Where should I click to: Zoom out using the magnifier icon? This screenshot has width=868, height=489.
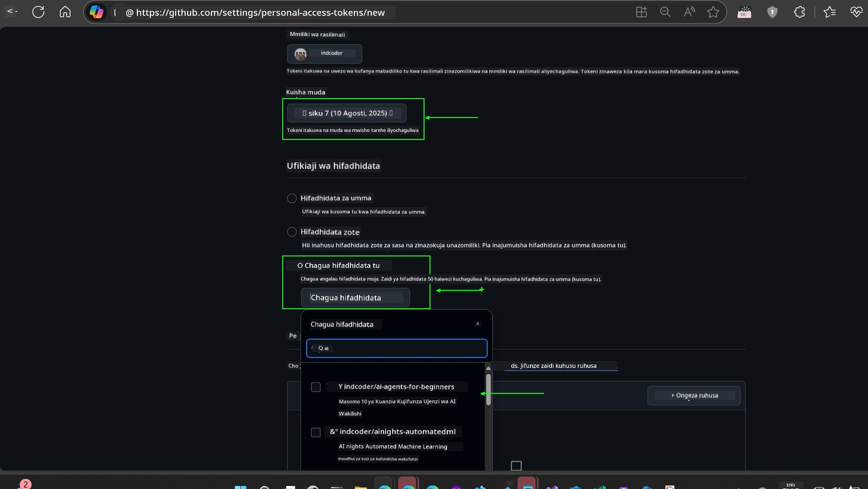coord(665,12)
